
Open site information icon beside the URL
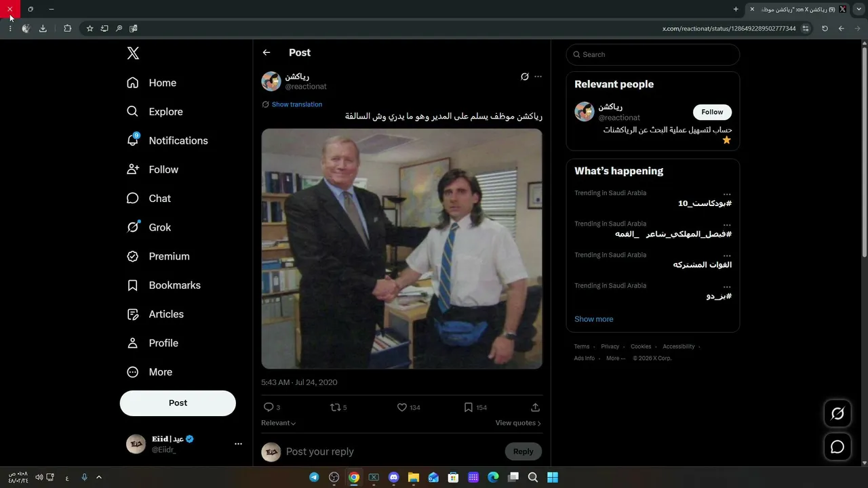(x=806, y=28)
